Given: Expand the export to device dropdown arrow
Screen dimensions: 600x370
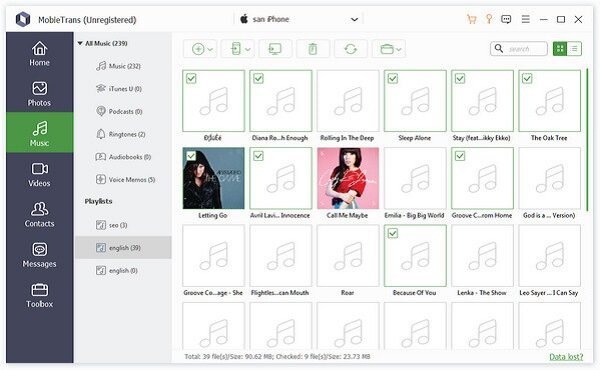Looking at the screenshot, I should coord(248,49).
